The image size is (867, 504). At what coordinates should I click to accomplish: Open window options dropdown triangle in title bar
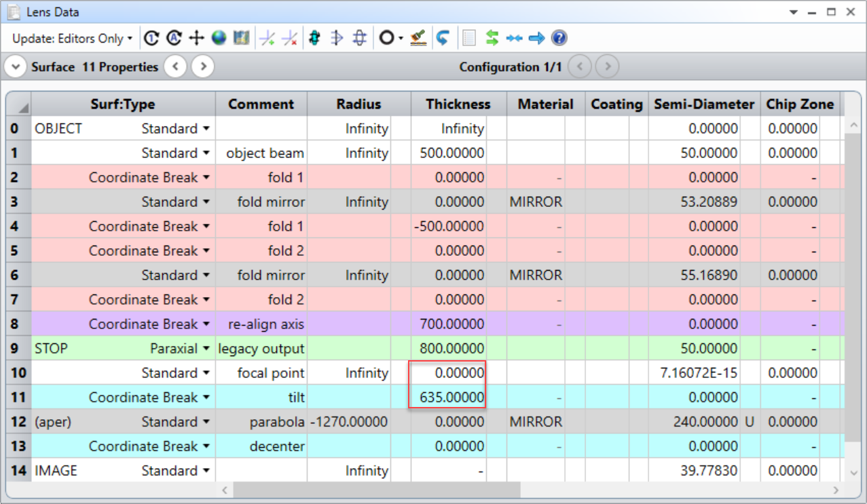(793, 12)
